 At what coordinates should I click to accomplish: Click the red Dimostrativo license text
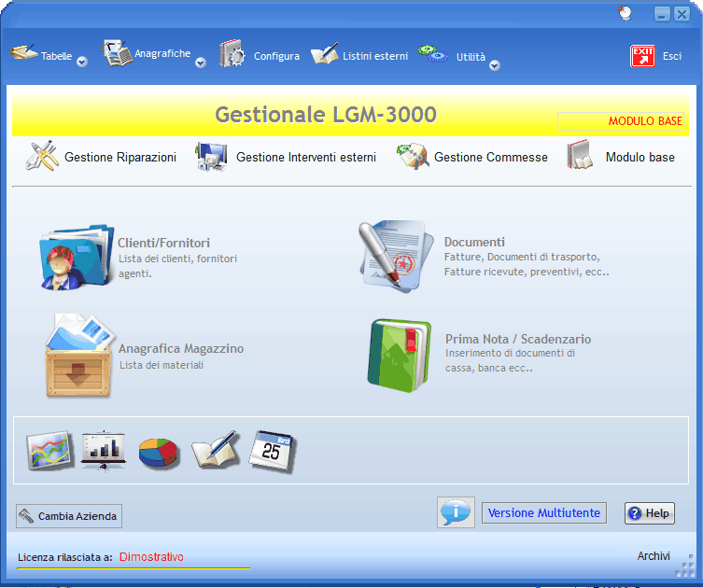pyautogui.click(x=151, y=556)
